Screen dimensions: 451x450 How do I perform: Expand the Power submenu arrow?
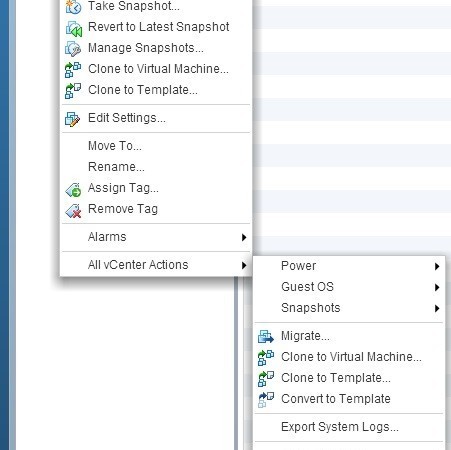[437, 266]
